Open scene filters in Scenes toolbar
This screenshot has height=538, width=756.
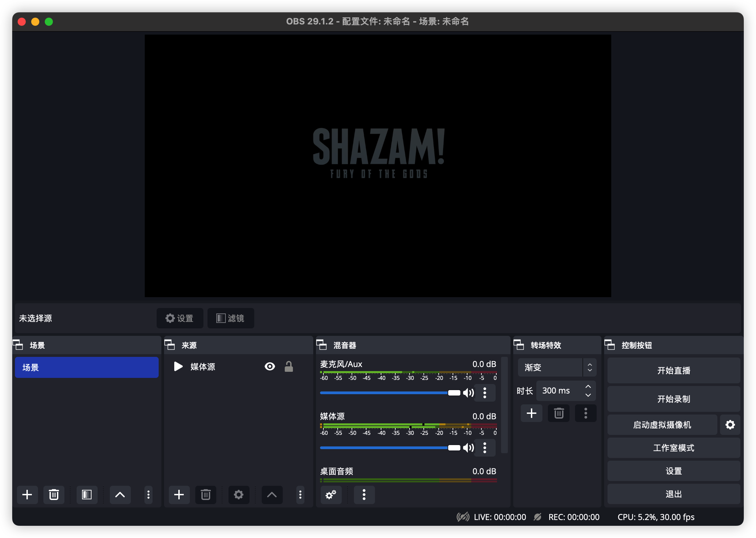click(87, 495)
